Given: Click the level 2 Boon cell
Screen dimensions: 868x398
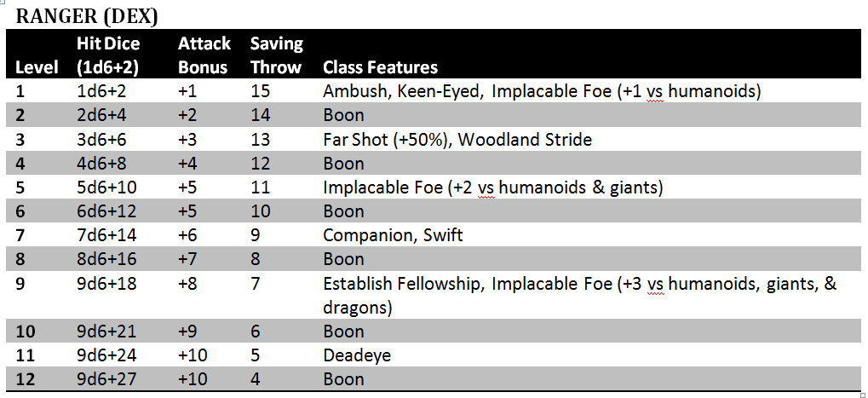Looking at the screenshot, I should click(x=343, y=115).
